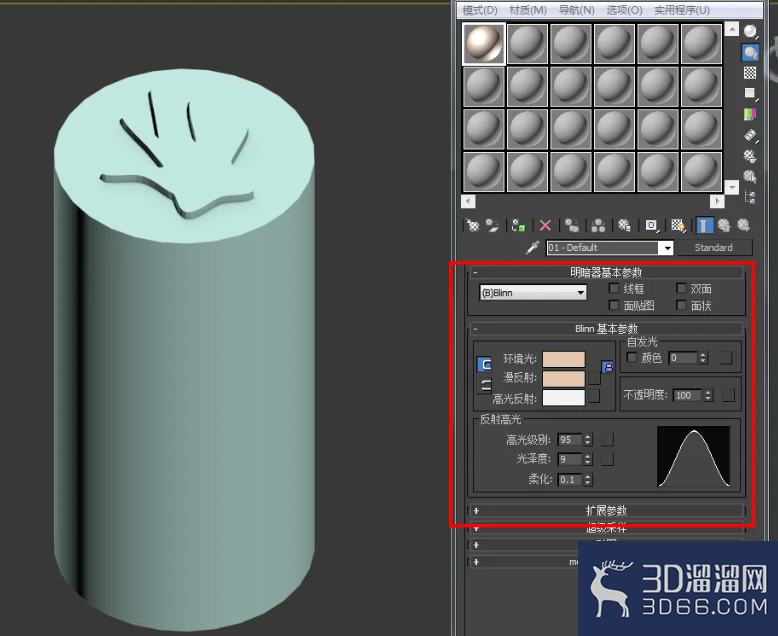Click the Make Material Copy icon
Image resolution: width=778 pixels, height=636 pixels.
click(572, 226)
